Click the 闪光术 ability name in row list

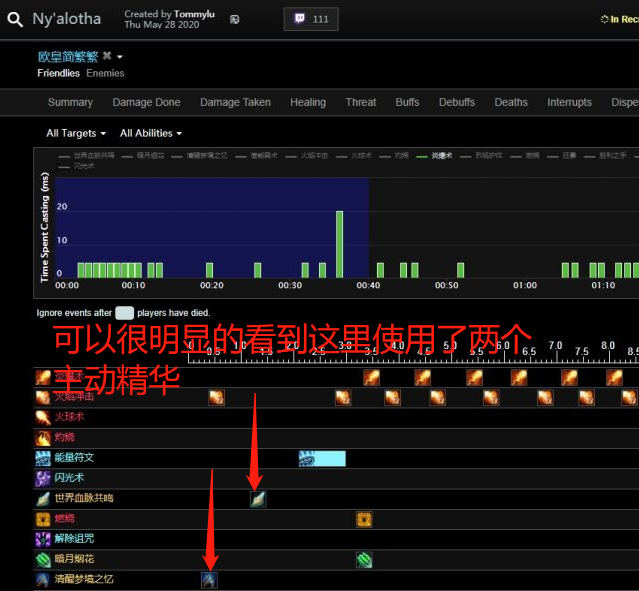[x=69, y=478]
